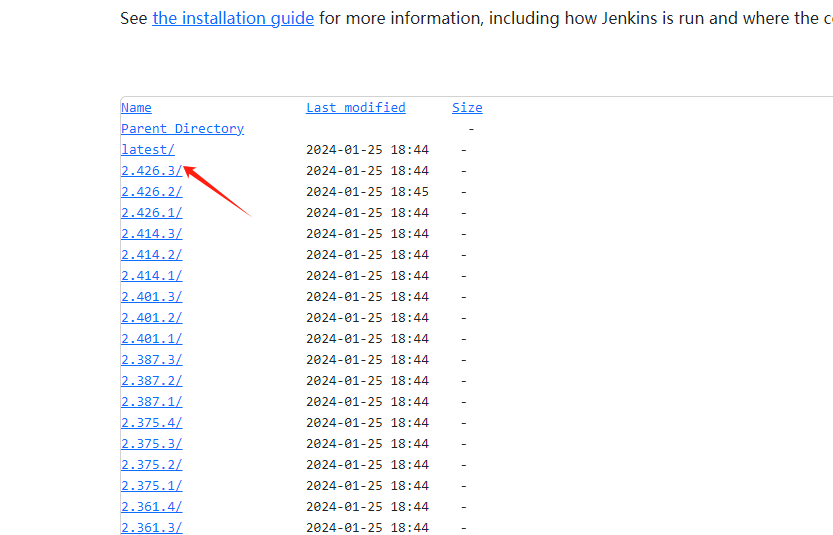This screenshot has height=535, width=833.
Task: Open the 2.361.3/ version folder
Action: [151, 528]
